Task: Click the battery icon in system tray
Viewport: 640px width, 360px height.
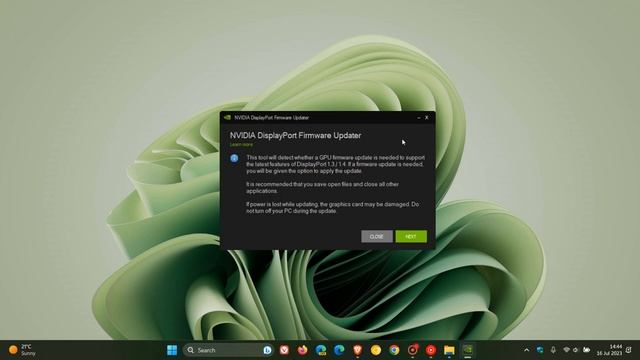Action: (587, 350)
